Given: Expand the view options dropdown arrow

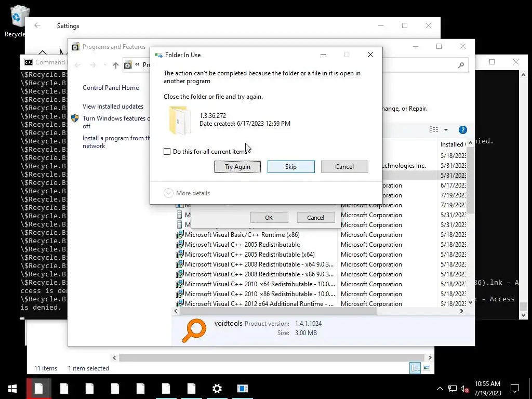Looking at the screenshot, I should pyautogui.click(x=446, y=130).
